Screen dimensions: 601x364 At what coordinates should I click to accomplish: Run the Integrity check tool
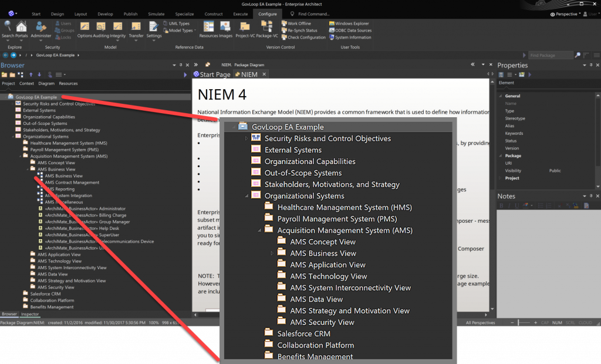[117, 30]
